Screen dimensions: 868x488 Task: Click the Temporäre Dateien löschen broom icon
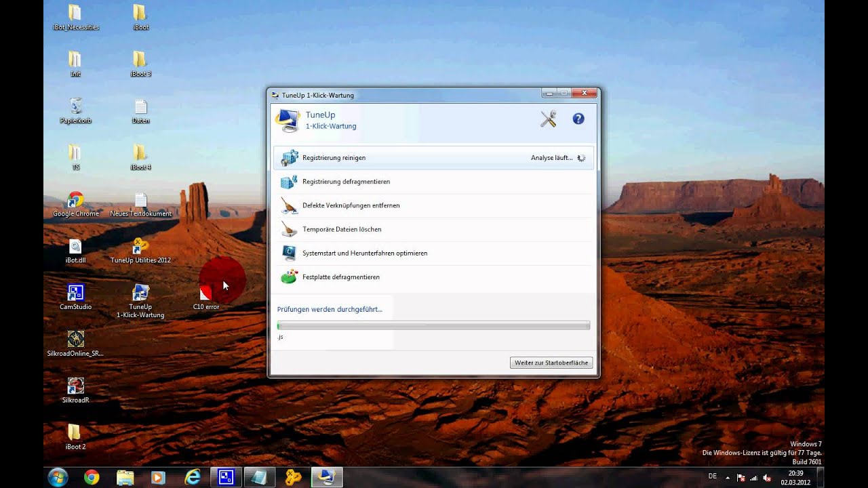(x=290, y=229)
